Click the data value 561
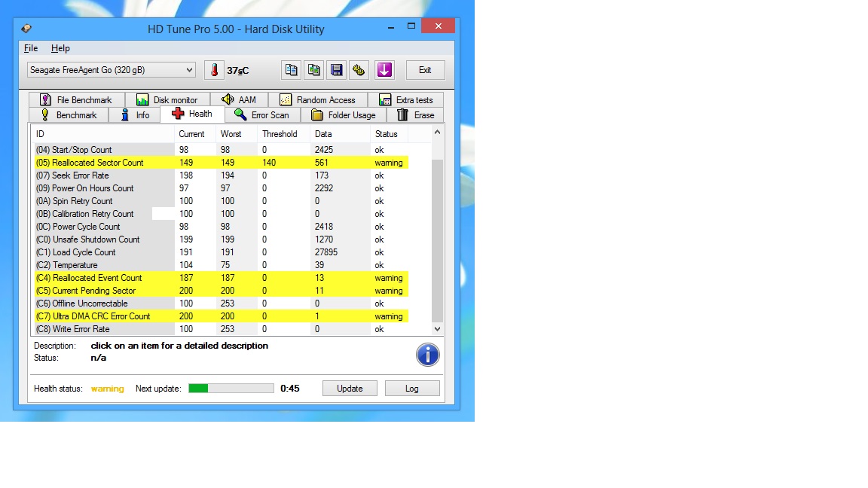Viewport: 868px width, 488px height. (322, 163)
